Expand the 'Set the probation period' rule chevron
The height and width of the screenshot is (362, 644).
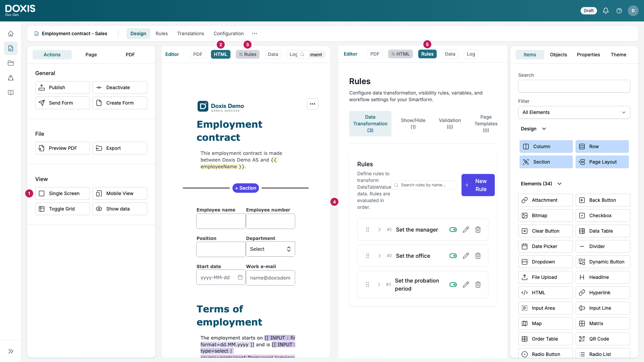tap(379, 285)
